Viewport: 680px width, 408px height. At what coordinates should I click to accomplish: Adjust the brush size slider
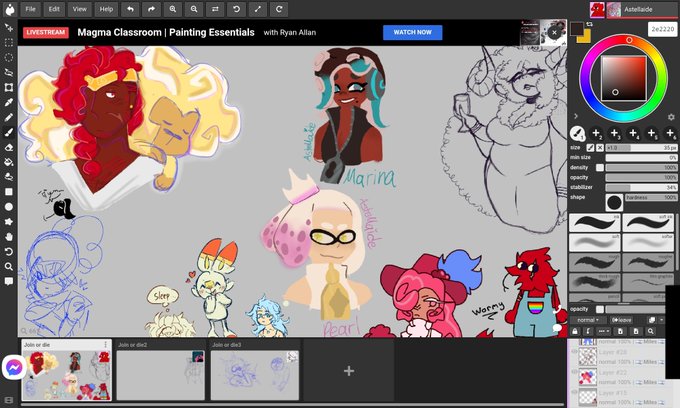[641, 148]
